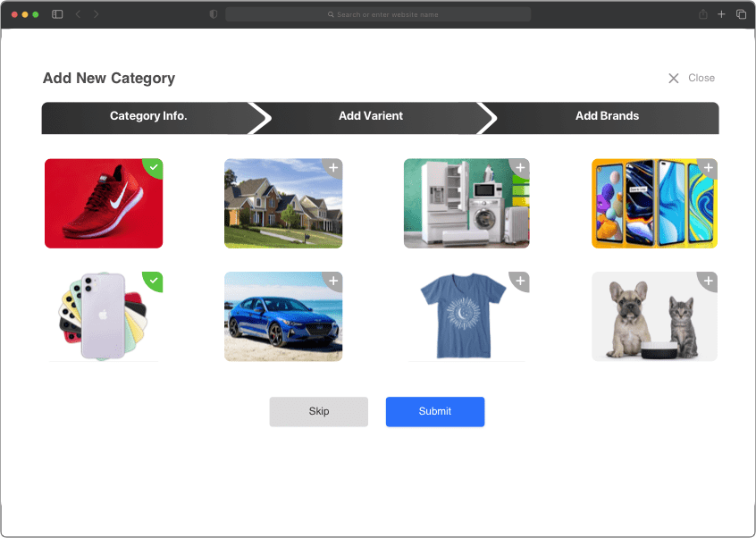756x538 pixels.
Task: Select the refrigerator and washer appliances thumbnail
Action: tap(466, 203)
